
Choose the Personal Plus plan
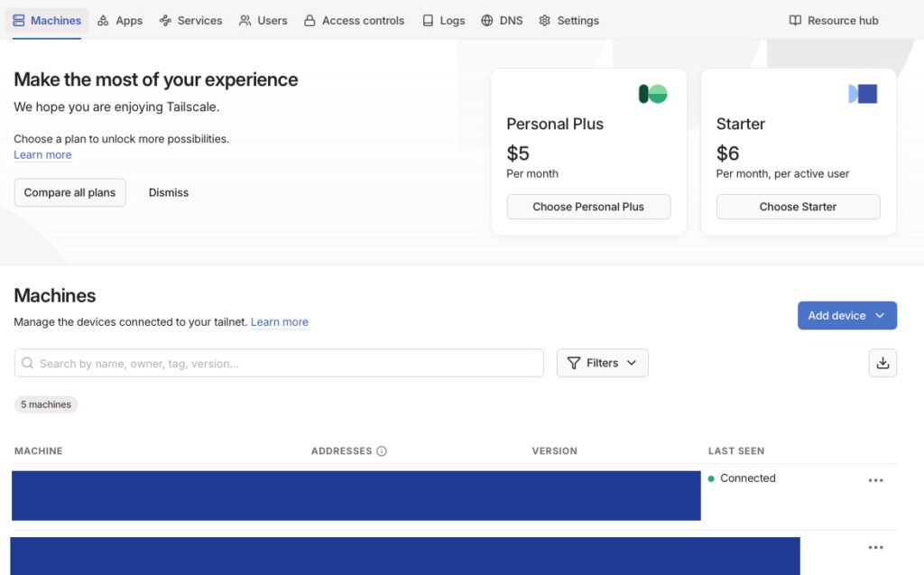coord(588,207)
